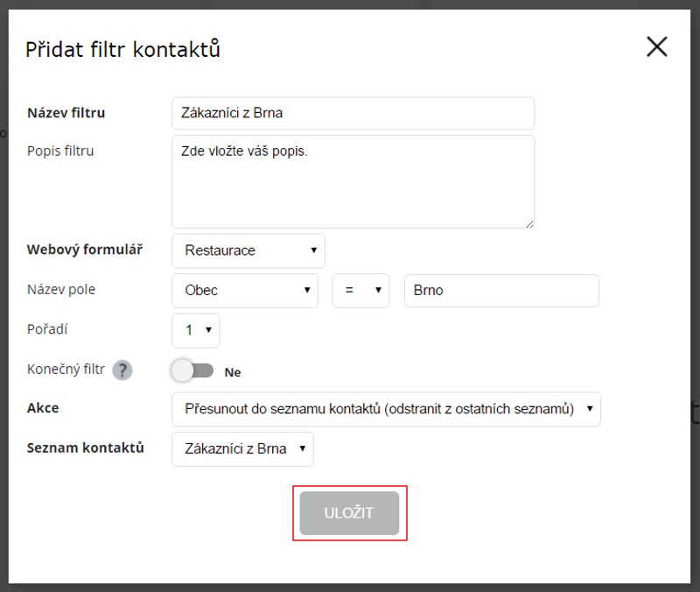Viewport: 700px width, 592px height.
Task: Click the Zákazníci z Brna list arrow
Action: [303, 448]
